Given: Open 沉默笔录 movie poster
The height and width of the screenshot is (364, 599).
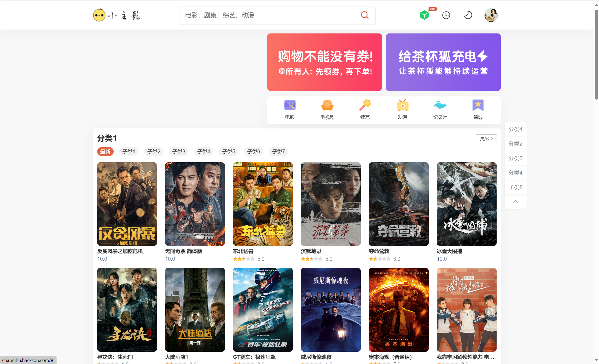Looking at the screenshot, I should tap(331, 204).
